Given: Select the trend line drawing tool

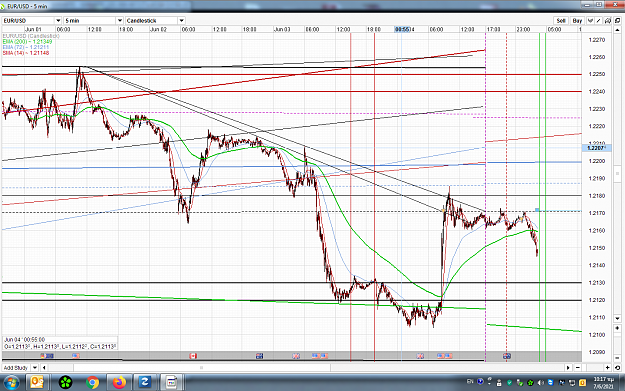Looking at the screenshot, I should (599, 20).
